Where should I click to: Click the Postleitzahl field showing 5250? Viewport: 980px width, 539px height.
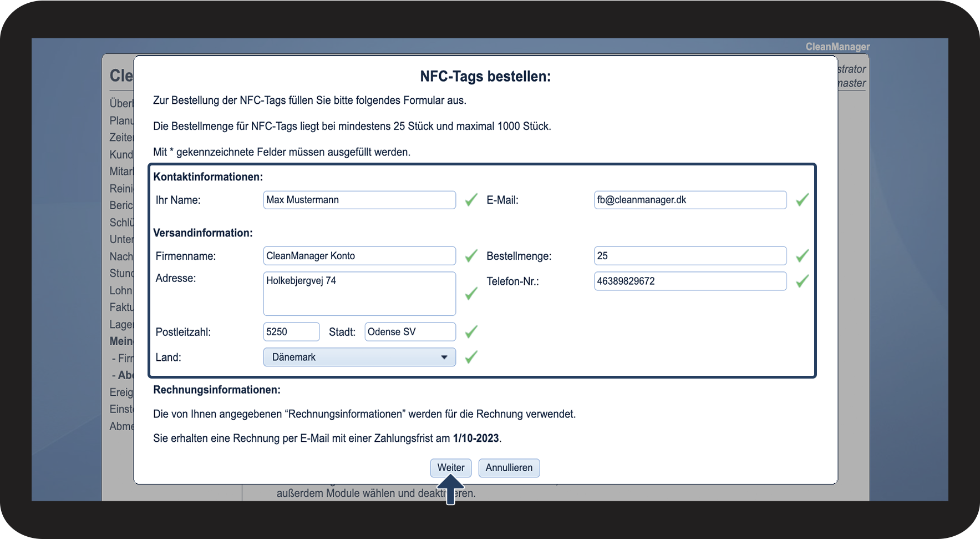[x=291, y=332]
